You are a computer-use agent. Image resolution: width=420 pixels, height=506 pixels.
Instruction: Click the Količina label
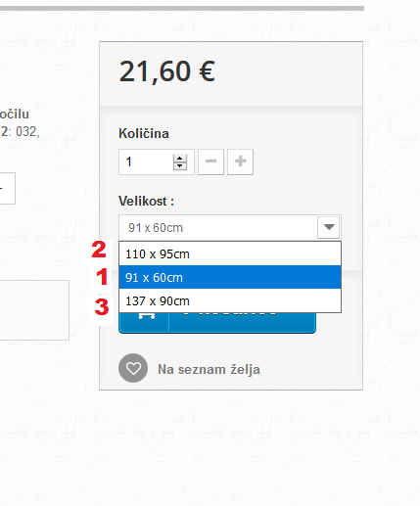[144, 133]
